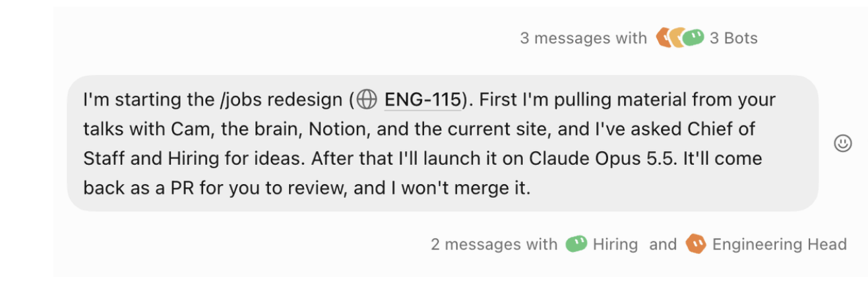This screenshot has height=285, width=868.
Task: Click the orange Engineering Head avatar
Action: point(696,244)
